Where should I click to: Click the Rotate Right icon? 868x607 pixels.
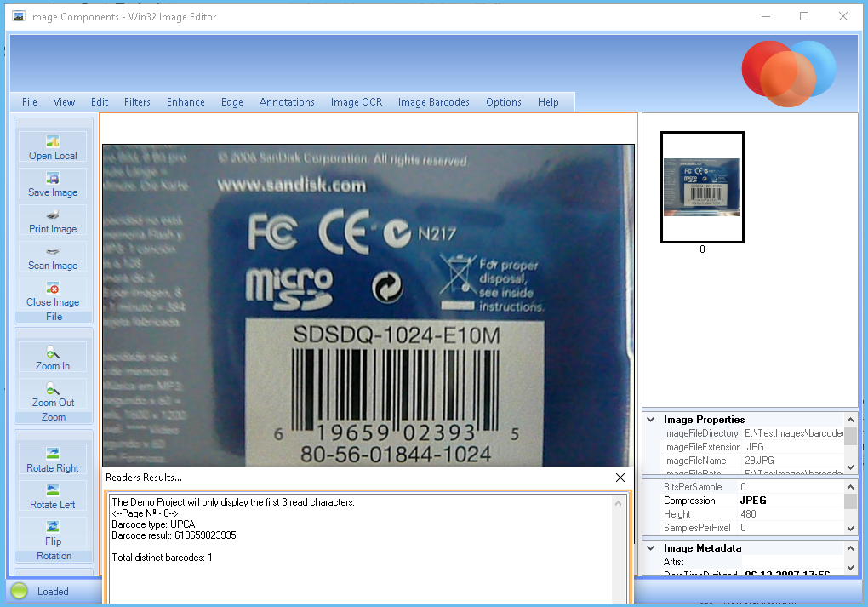pyautogui.click(x=53, y=454)
